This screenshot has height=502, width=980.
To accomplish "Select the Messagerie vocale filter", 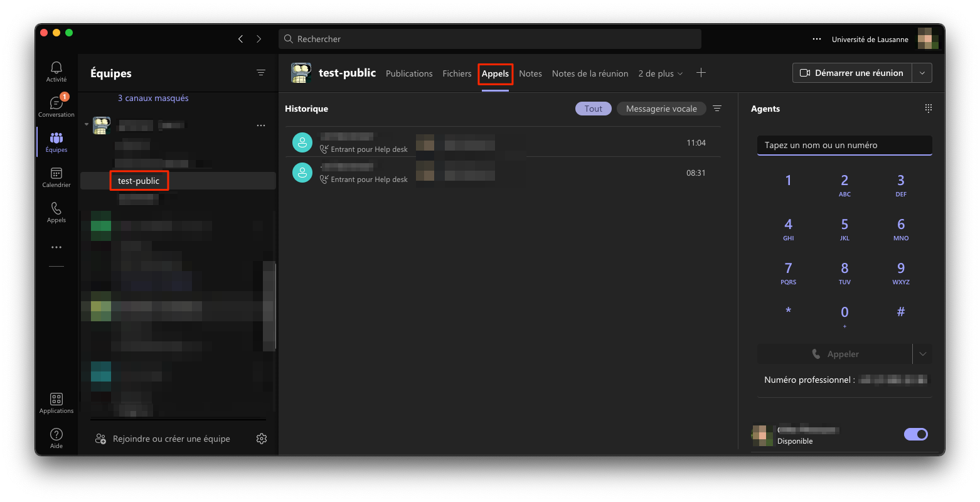I will 661,109.
